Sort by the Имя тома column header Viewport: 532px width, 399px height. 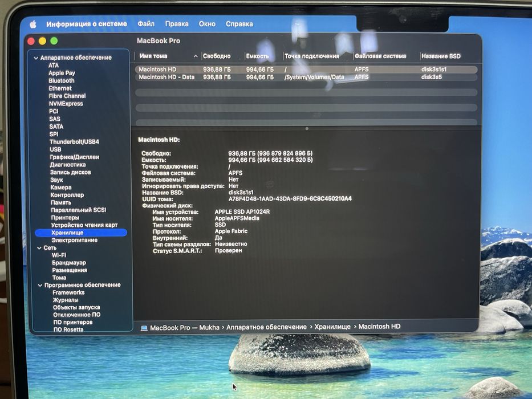(x=153, y=56)
